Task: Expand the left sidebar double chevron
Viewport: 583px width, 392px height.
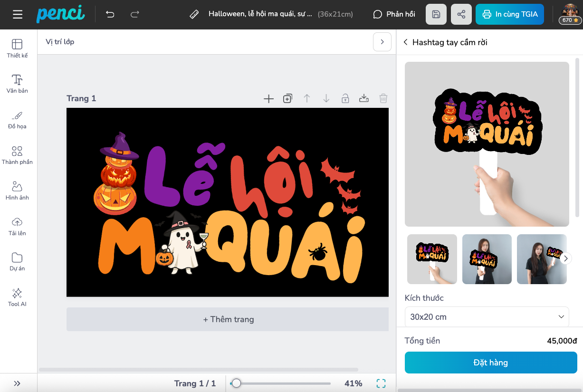Action: click(17, 383)
